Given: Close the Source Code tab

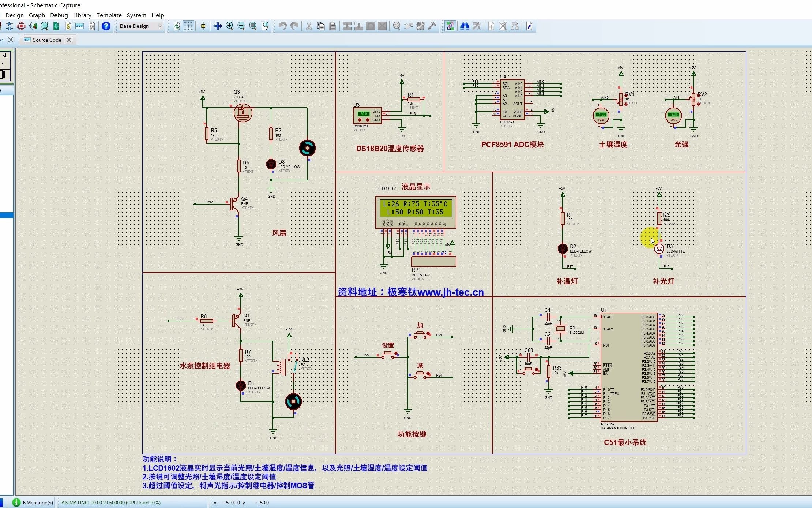Looking at the screenshot, I should (69, 40).
